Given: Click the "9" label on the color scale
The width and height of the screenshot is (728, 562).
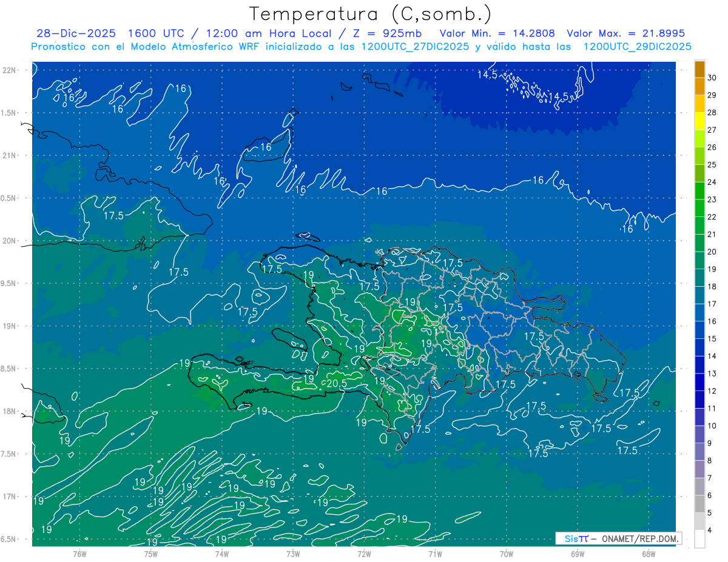Looking at the screenshot, I should pos(710,443).
